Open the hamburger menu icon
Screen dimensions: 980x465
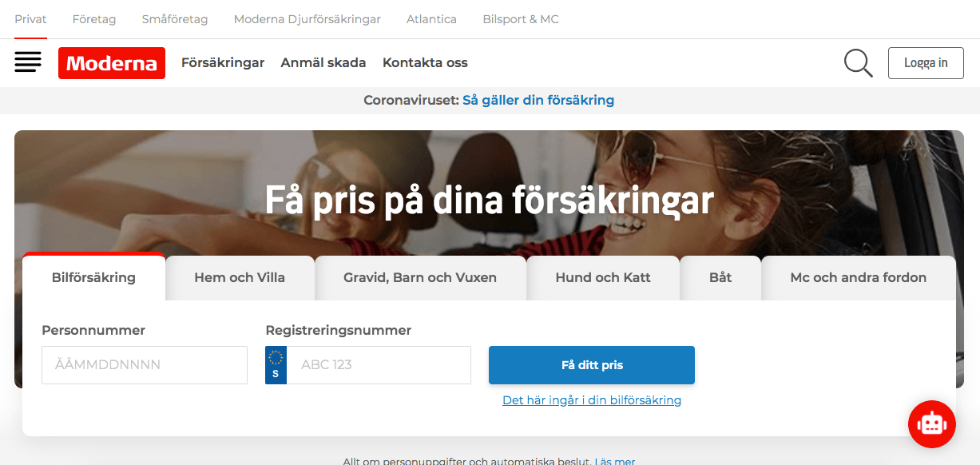point(28,62)
